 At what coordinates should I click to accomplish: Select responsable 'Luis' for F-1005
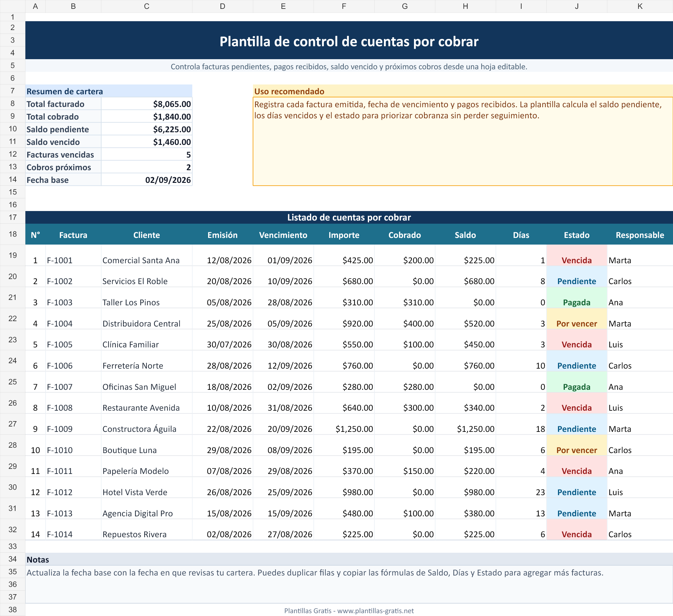(640, 339)
